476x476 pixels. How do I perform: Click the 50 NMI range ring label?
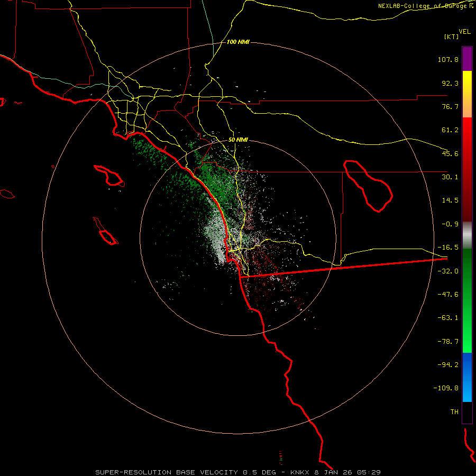pyautogui.click(x=238, y=140)
